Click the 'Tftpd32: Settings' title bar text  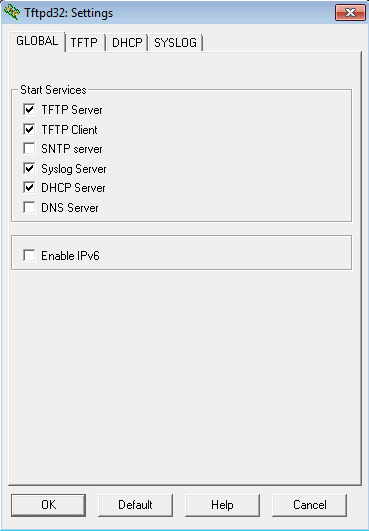pos(68,13)
